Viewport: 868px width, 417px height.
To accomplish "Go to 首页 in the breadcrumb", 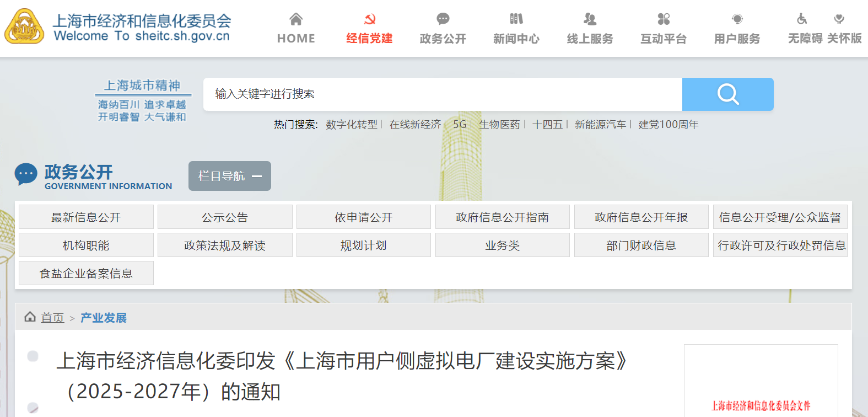I will 52,318.
